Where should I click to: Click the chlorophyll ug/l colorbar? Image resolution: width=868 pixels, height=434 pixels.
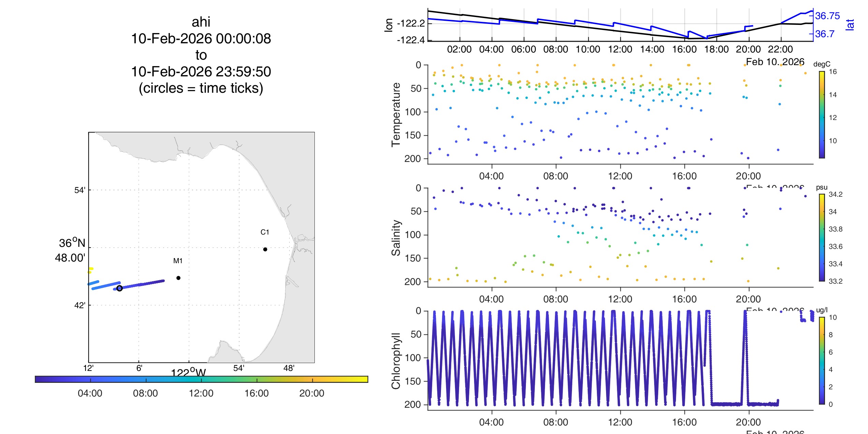(x=822, y=361)
